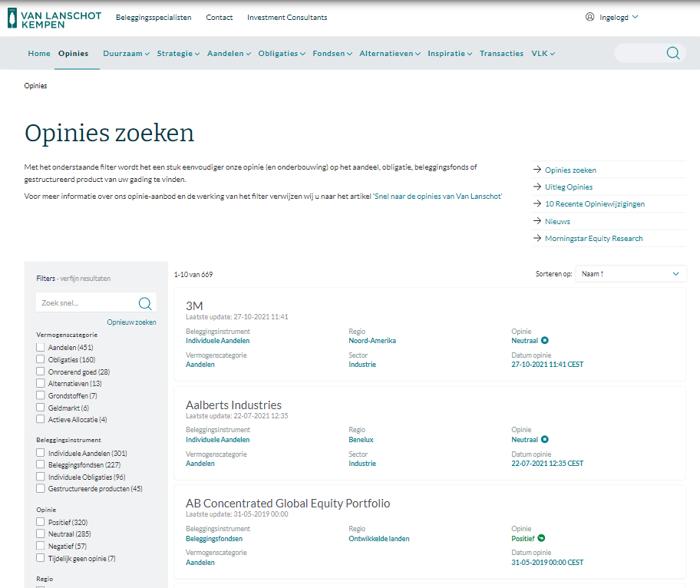Viewport: 700px width, 588px height.
Task: Expand the Obligaties navigation menu
Action: pyautogui.click(x=282, y=54)
